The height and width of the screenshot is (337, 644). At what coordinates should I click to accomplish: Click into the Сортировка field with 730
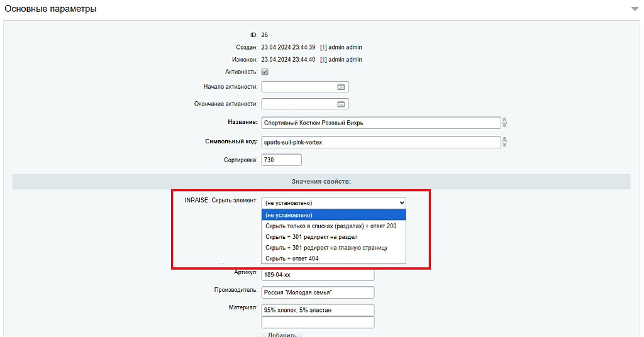click(281, 160)
